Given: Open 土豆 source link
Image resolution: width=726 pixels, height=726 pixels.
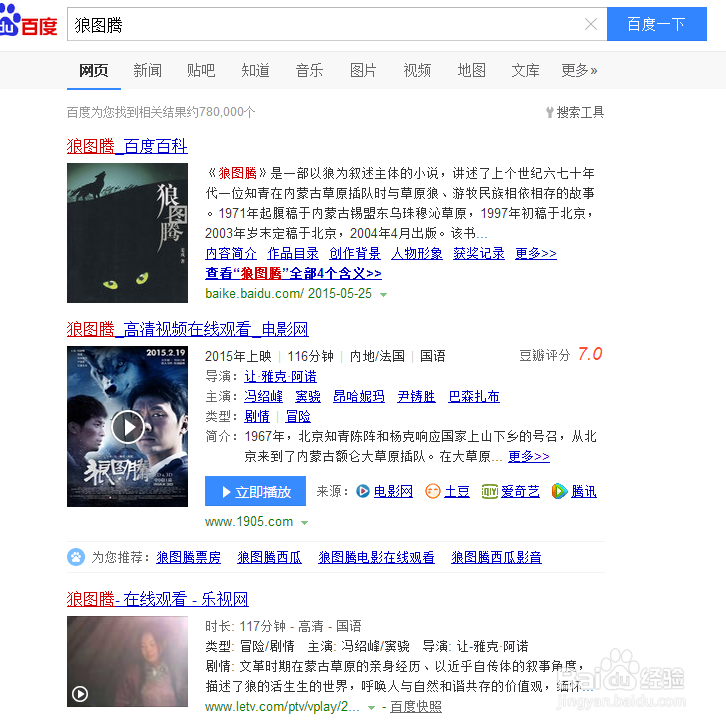Looking at the screenshot, I should point(457,491).
